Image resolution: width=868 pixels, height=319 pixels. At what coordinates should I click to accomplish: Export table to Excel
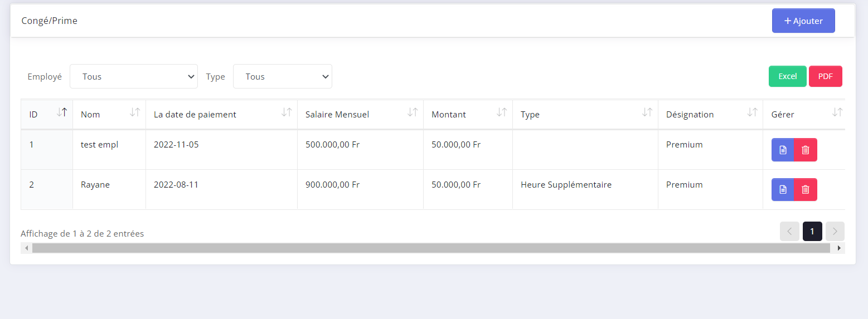[787, 76]
